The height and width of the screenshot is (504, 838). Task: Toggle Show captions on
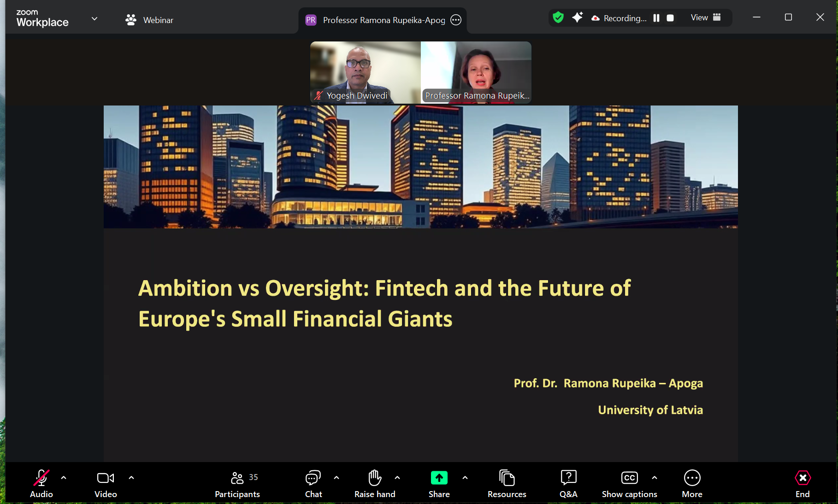(x=629, y=483)
